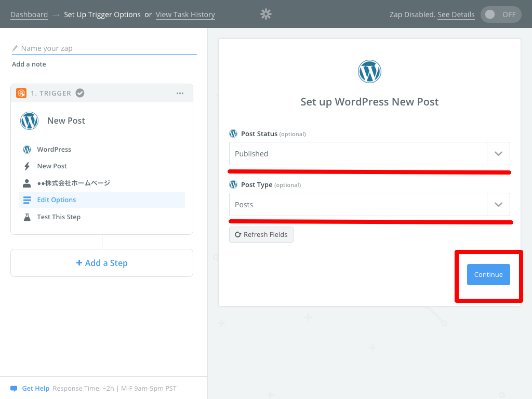Select the New Post trigger row
The image size is (532, 399).
[x=102, y=166]
